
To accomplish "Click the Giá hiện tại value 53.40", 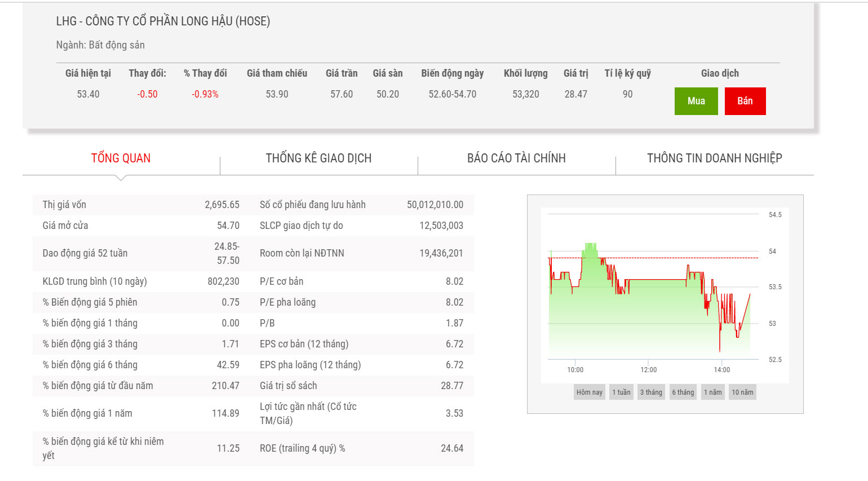I will [x=88, y=94].
